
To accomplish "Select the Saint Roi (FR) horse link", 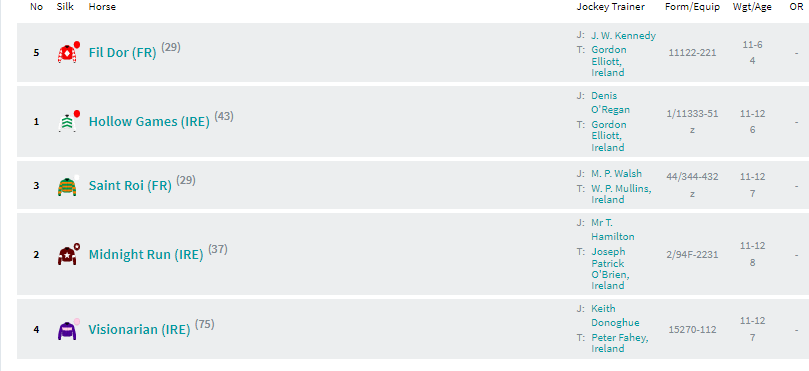I will click(x=130, y=186).
